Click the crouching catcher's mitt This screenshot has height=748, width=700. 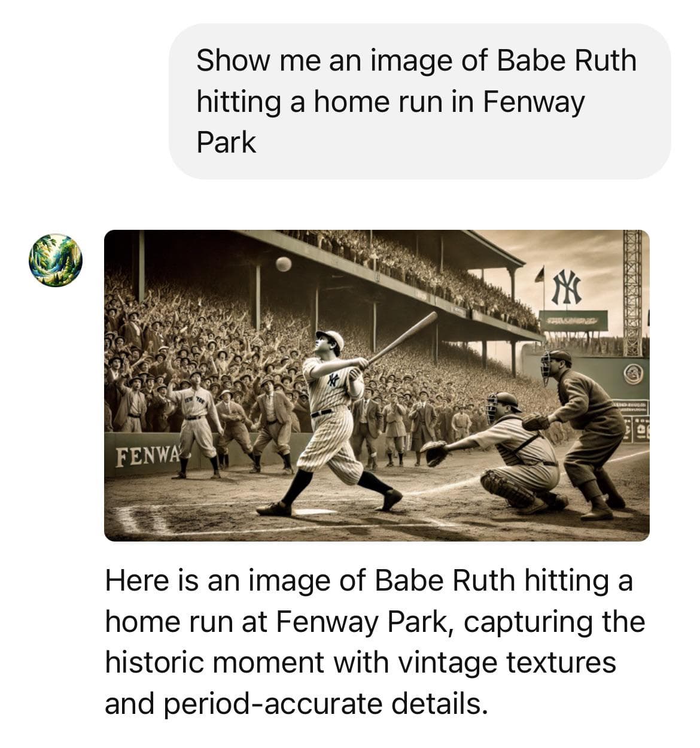click(434, 453)
